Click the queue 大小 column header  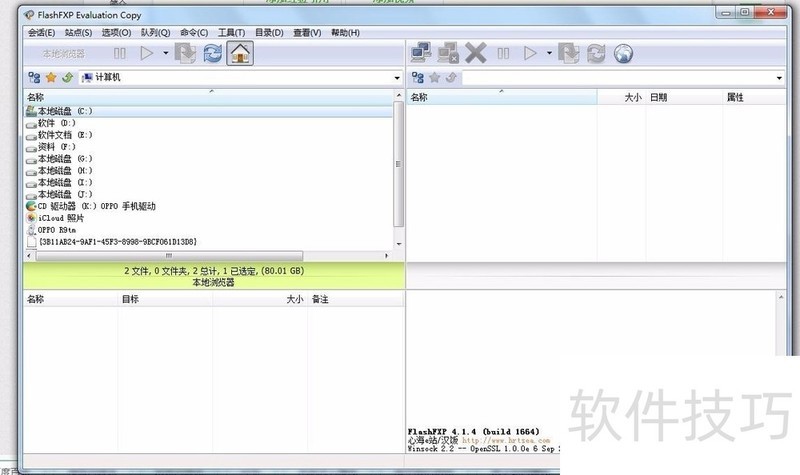[x=260, y=299]
